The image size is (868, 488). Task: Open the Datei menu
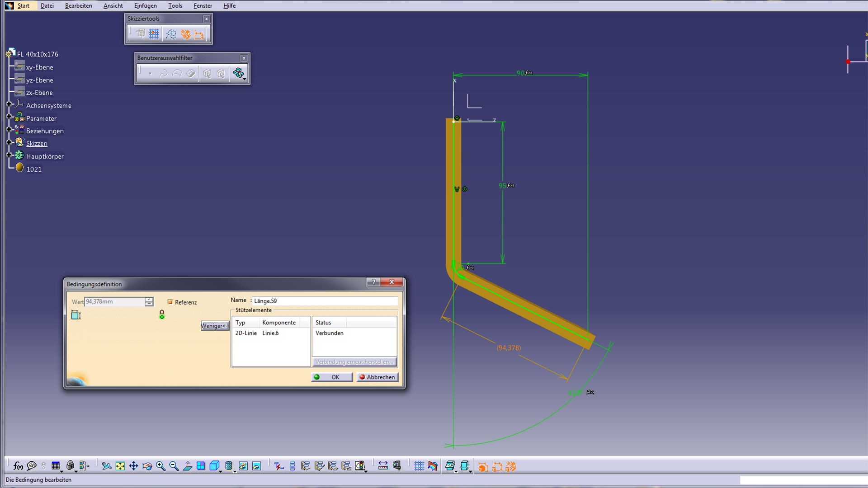click(47, 5)
